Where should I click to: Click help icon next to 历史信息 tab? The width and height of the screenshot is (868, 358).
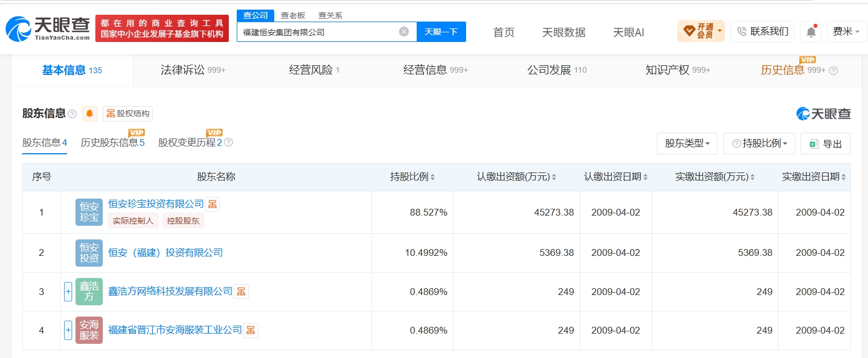[x=833, y=71]
